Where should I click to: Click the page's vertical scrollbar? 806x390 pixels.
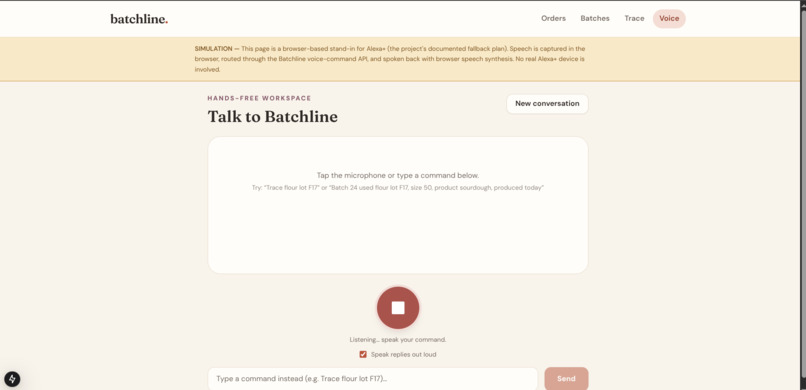(x=802, y=195)
